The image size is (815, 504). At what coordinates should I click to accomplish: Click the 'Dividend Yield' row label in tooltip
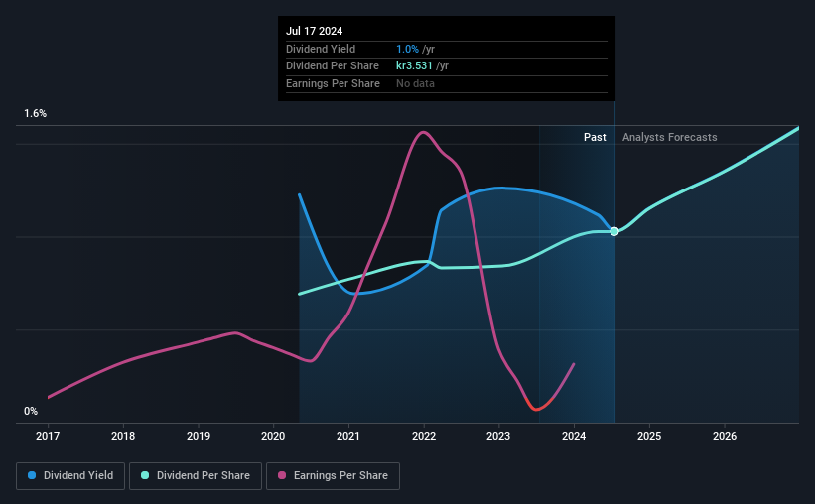coord(321,49)
